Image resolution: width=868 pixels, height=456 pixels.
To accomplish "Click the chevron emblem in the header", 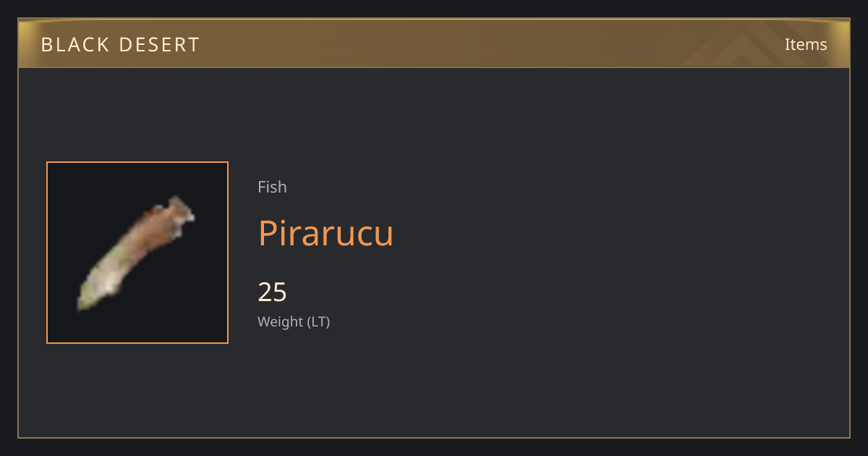I will (x=745, y=43).
